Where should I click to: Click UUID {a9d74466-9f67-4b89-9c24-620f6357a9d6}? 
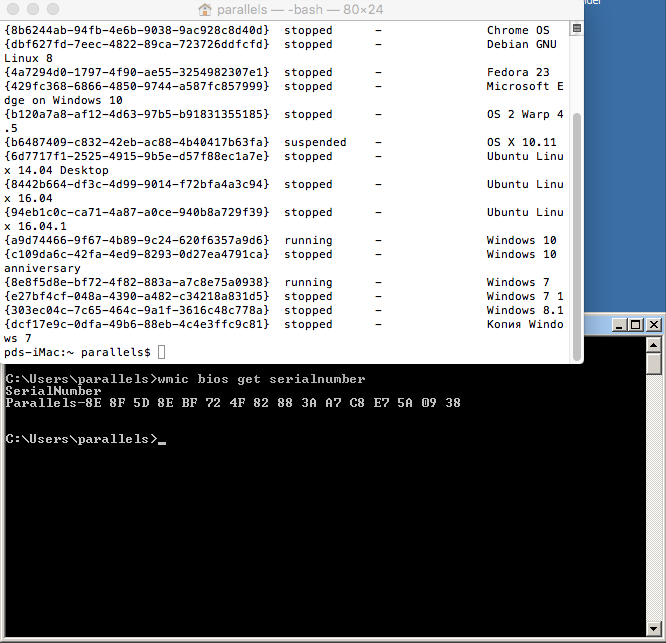[137, 240]
